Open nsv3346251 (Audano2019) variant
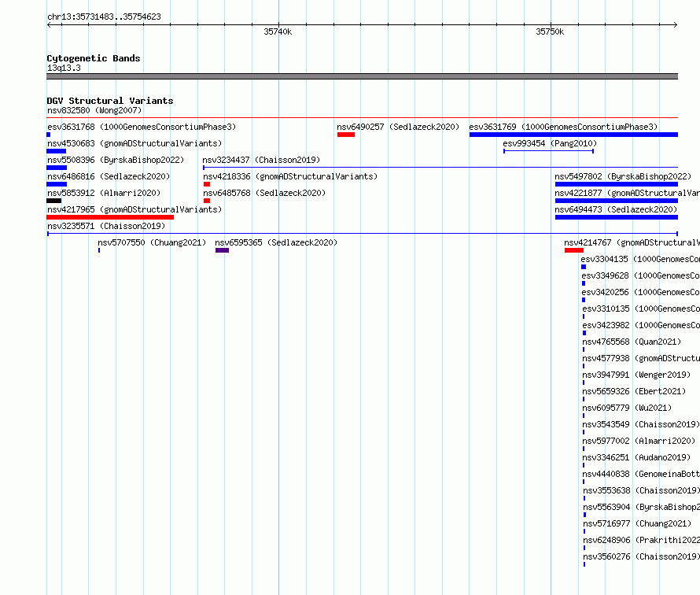Image resolution: width=700 pixels, height=595 pixels. click(x=636, y=457)
